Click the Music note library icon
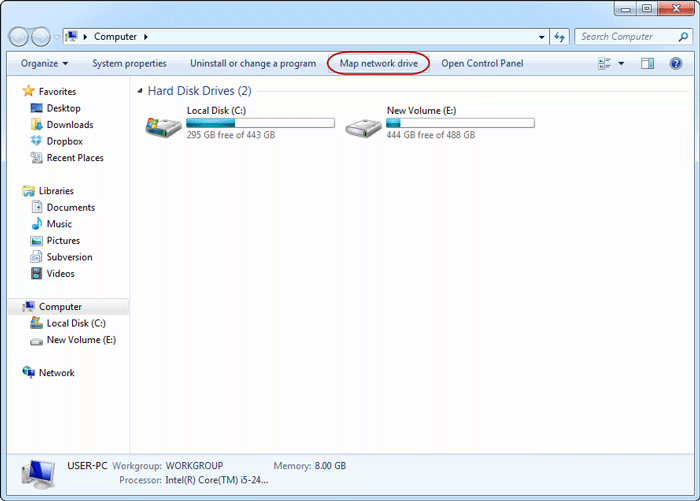Image resolution: width=700 pixels, height=501 pixels. [37, 223]
